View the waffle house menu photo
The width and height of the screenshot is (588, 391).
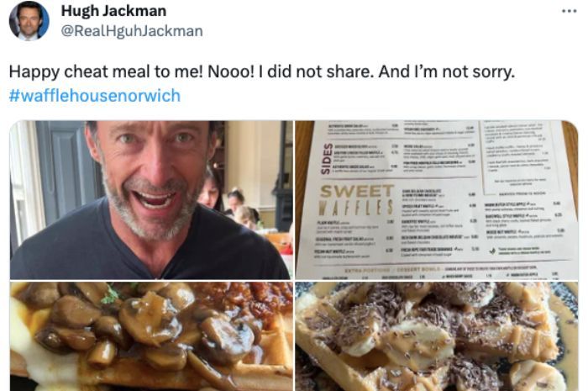click(437, 199)
